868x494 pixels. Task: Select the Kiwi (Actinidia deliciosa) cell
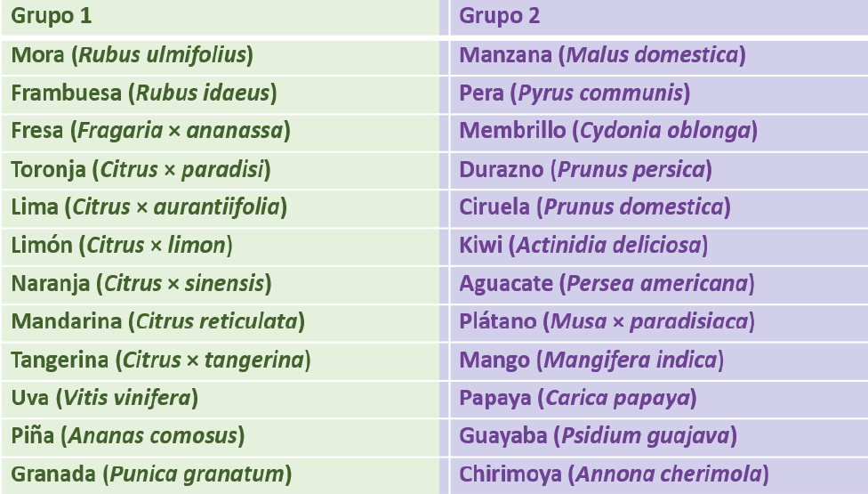click(x=659, y=247)
